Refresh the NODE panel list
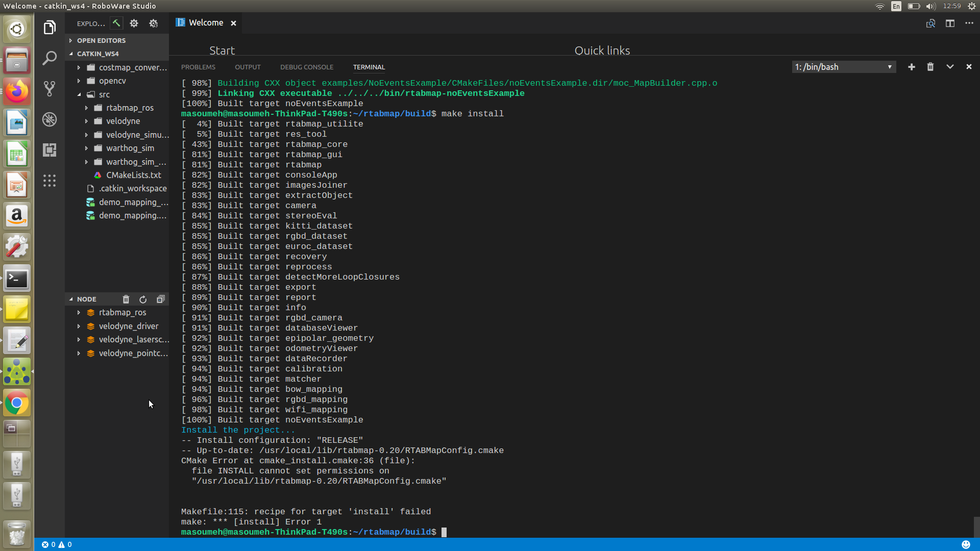980x551 pixels. coord(143,299)
